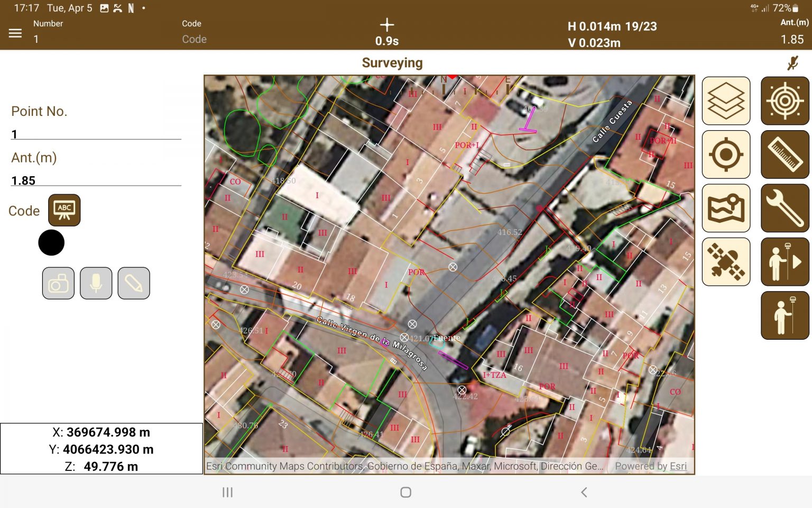
Task: Edit the Point No. field
Action: pos(96,134)
